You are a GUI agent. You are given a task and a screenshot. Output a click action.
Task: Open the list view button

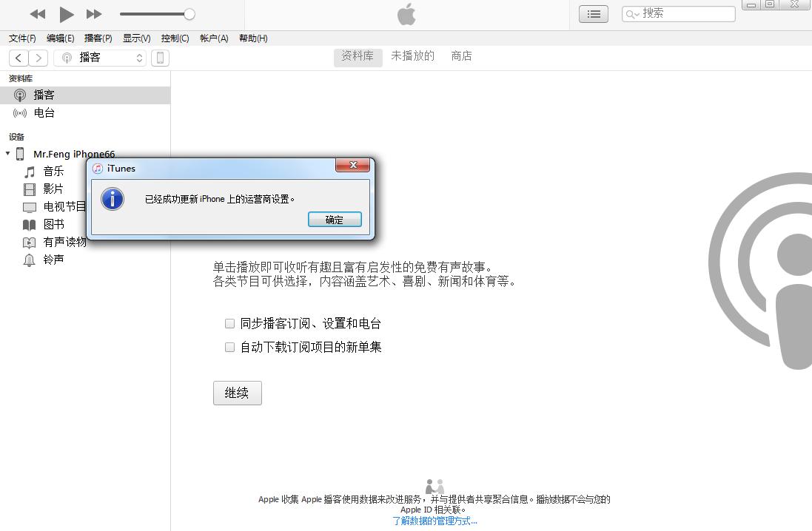(x=594, y=15)
